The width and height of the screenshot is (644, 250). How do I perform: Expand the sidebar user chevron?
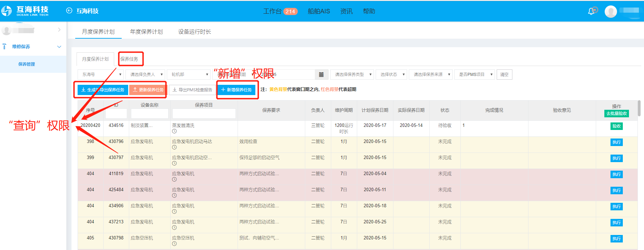tap(59, 30)
